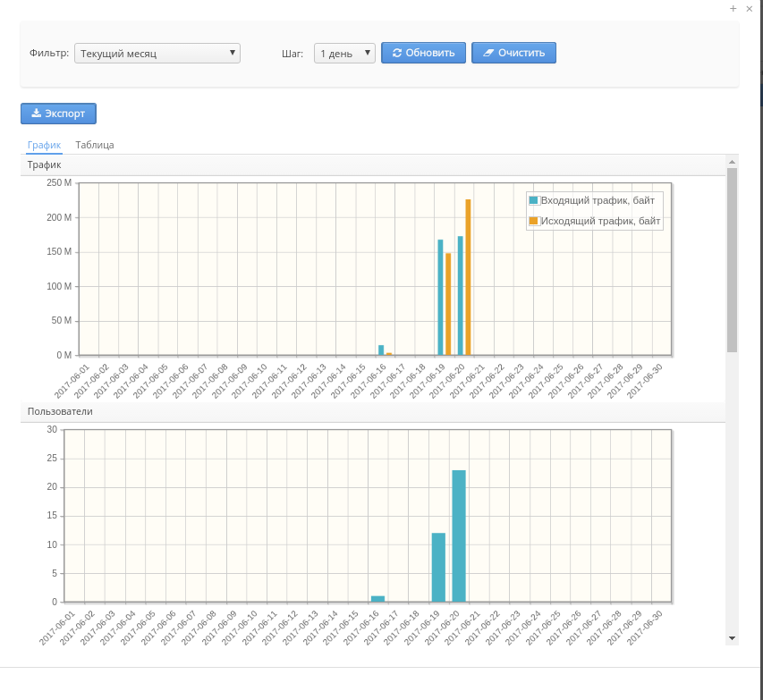This screenshot has width=763, height=700.
Task: Click the refresh icon on Обновить
Action: pyautogui.click(x=397, y=53)
